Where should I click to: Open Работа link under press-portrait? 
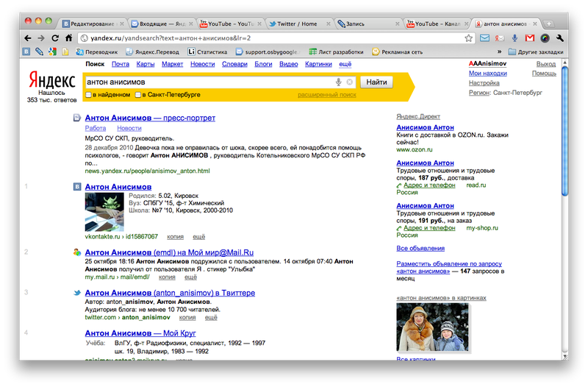[x=96, y=128]
